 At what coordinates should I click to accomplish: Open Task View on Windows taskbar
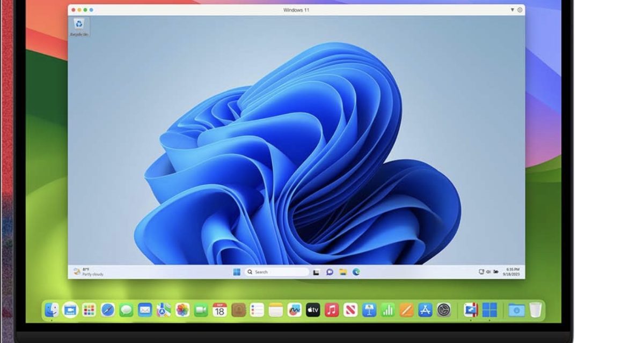(x=317, y=272)
